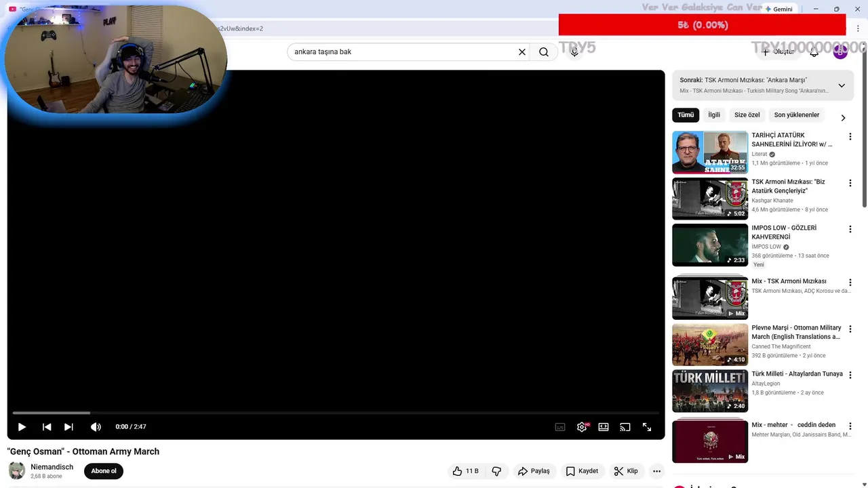Open options for IMPOS LOW video

pos(850,230)
